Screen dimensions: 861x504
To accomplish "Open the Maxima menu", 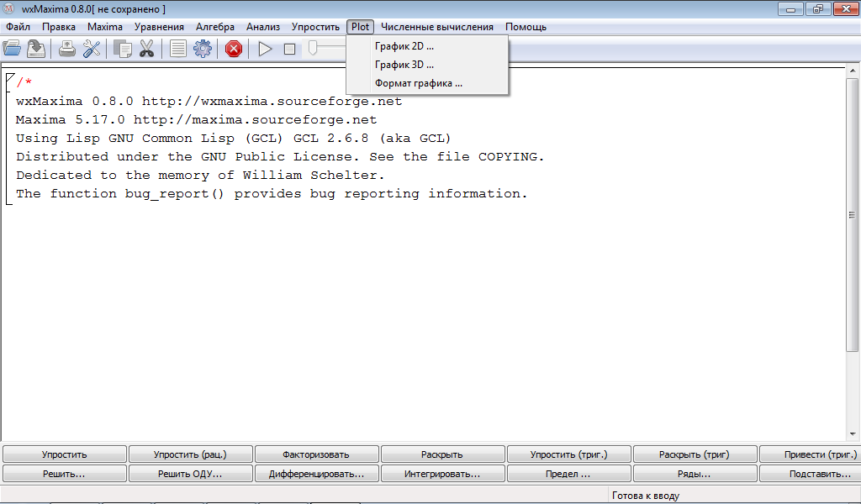I will [105, 27].
